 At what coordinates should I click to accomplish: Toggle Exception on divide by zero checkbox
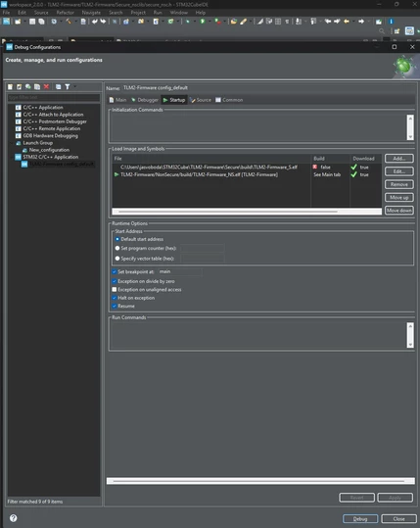[x=115, y=281]
